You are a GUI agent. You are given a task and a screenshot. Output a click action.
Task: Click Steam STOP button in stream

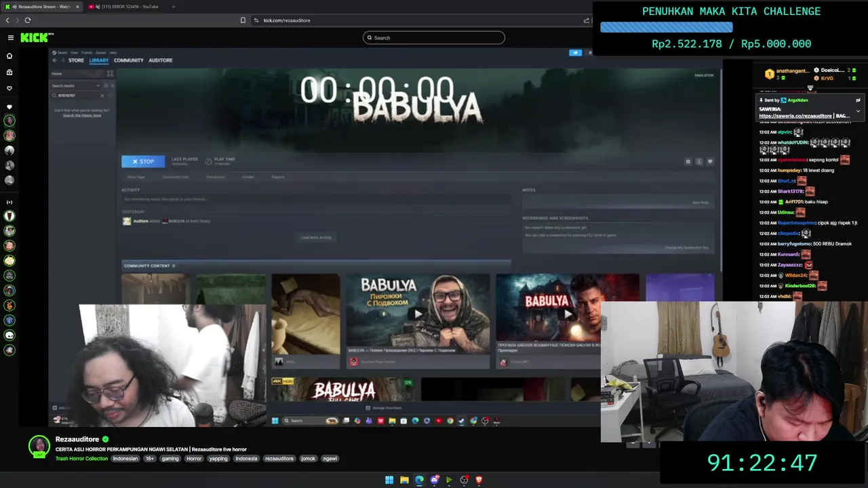[143, 161]
